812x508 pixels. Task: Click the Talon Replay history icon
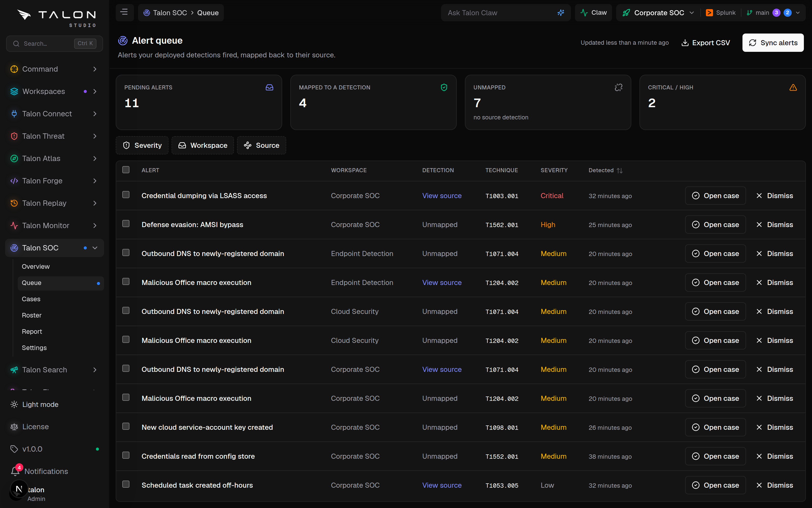(x=14, y=203)
